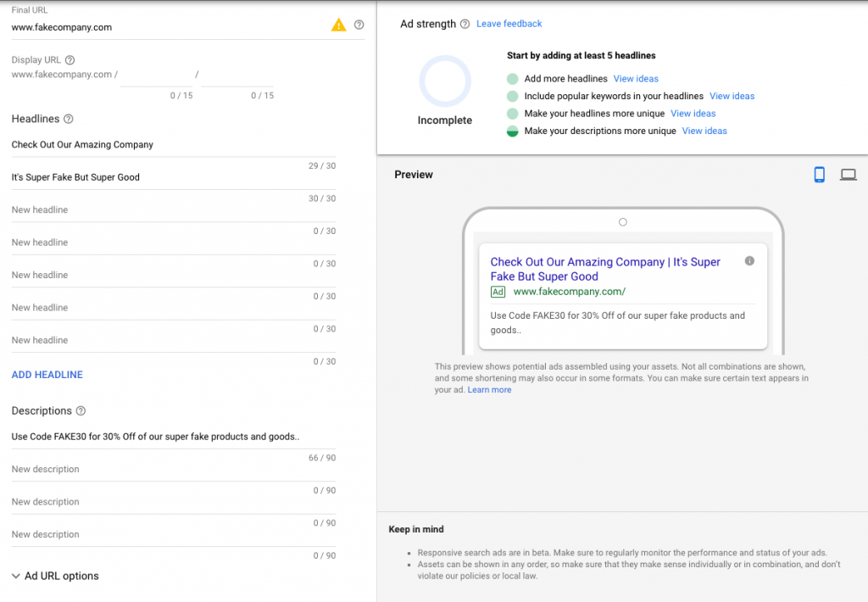Viewport: 868px width, 602px height.
Task: Open the help icon next to Final URL
Action: [x=359, y=25]
